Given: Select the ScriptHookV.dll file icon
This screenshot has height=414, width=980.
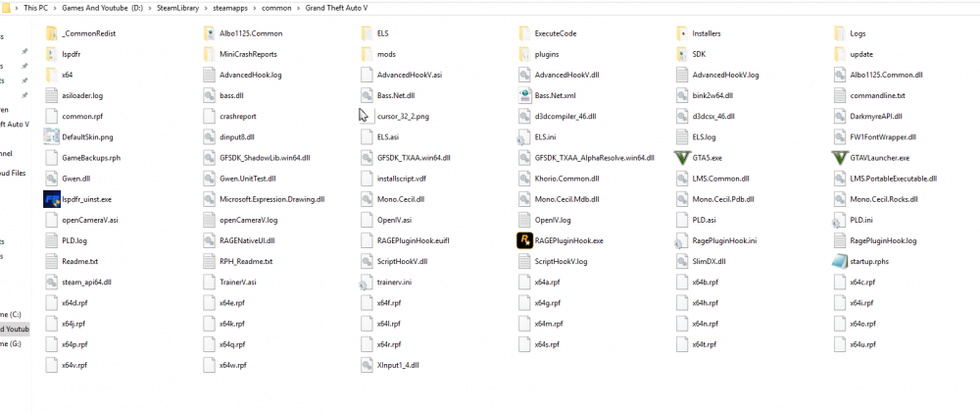Looking at the screenshot, I should [x=367, y=261].
